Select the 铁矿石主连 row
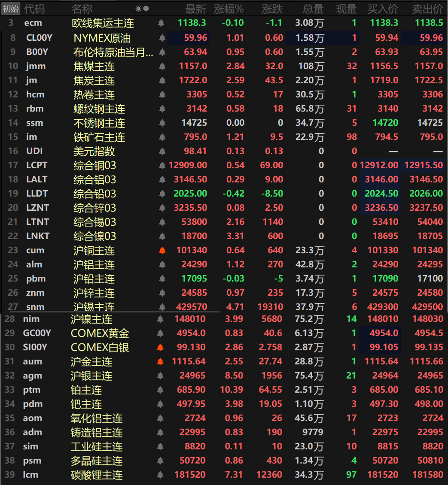Viewport: 448px width, 485px height. [99, 137]
